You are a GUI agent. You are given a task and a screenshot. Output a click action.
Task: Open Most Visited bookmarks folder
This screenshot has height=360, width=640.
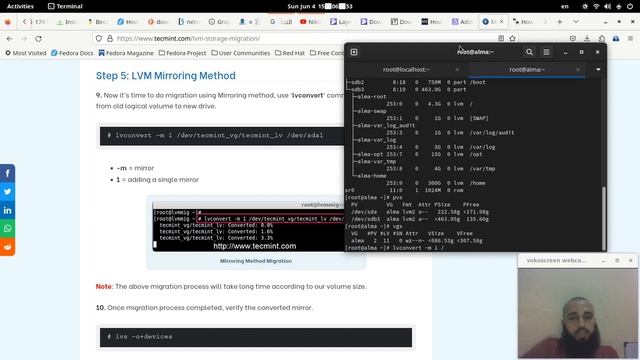[x=26, y=53]
